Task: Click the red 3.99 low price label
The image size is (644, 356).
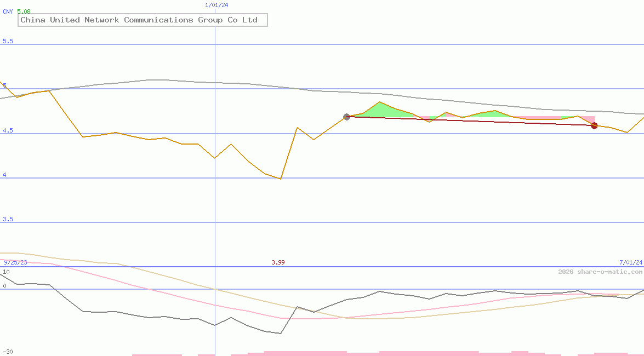Action: coord(278,262)
